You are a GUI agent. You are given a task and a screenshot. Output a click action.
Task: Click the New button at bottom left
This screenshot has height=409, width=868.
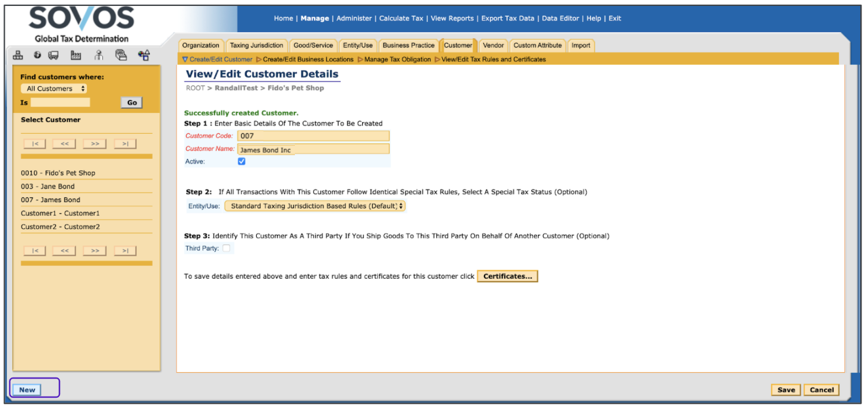27,390
